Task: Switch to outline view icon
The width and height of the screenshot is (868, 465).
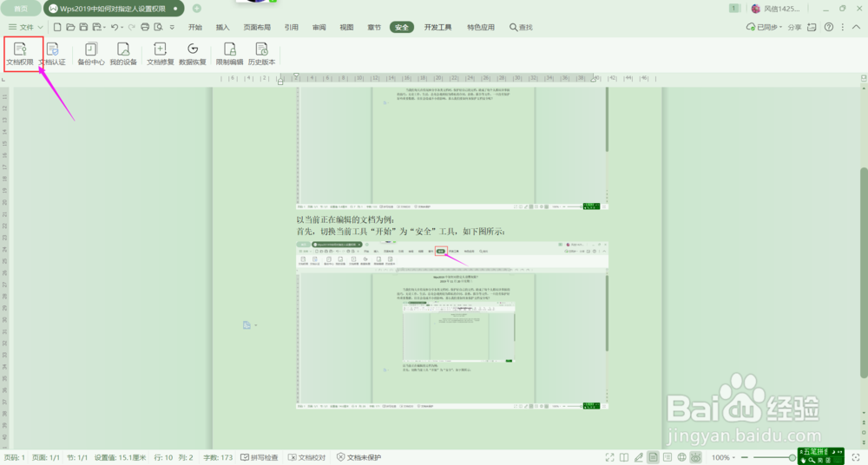Action: [x=667, y=457]
